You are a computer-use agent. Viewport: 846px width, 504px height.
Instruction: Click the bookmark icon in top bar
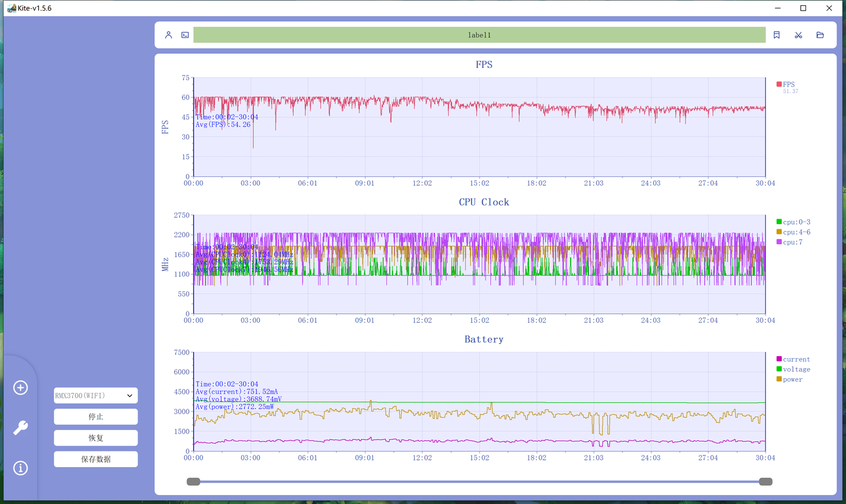777,35
